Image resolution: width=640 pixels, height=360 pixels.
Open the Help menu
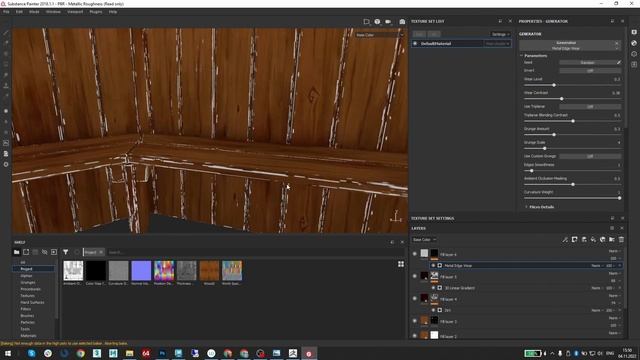click(x=113, y=12)
